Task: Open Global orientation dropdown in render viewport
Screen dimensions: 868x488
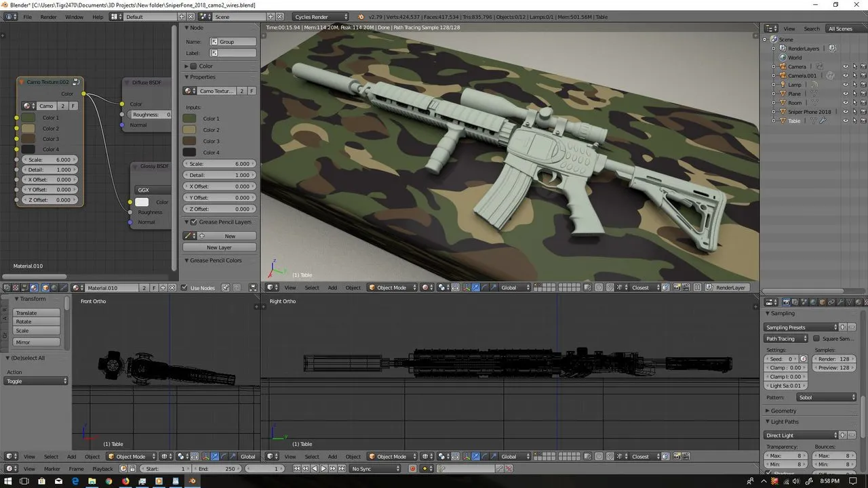Action: [x=515, y=287]
